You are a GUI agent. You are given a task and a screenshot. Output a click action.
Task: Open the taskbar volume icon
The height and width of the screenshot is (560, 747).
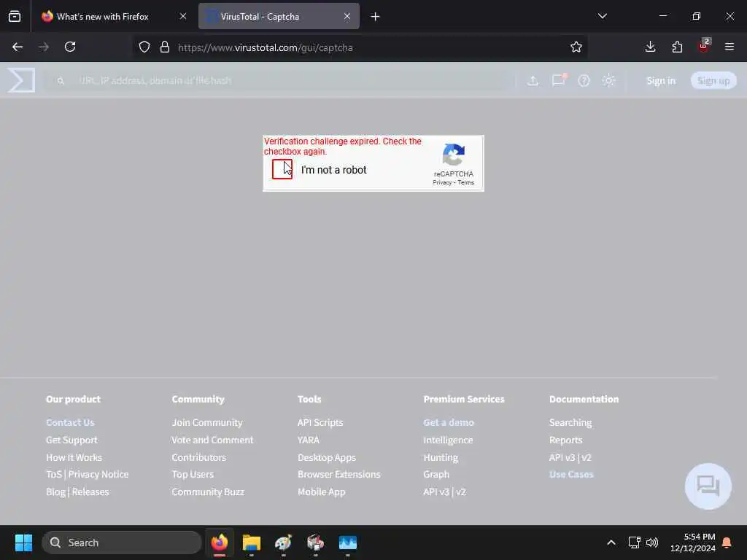(x=651, y=542)
